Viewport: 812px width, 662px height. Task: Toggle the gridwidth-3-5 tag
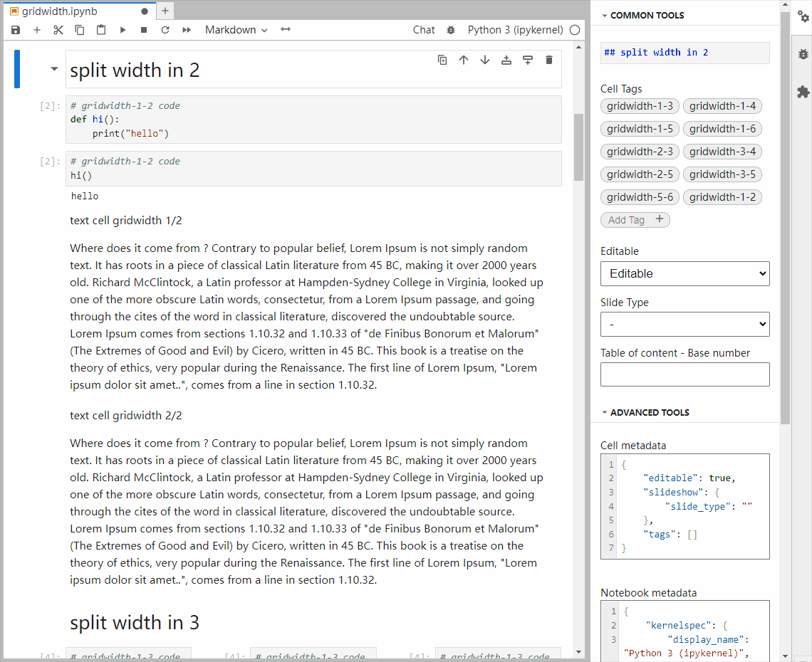[722, 174]
